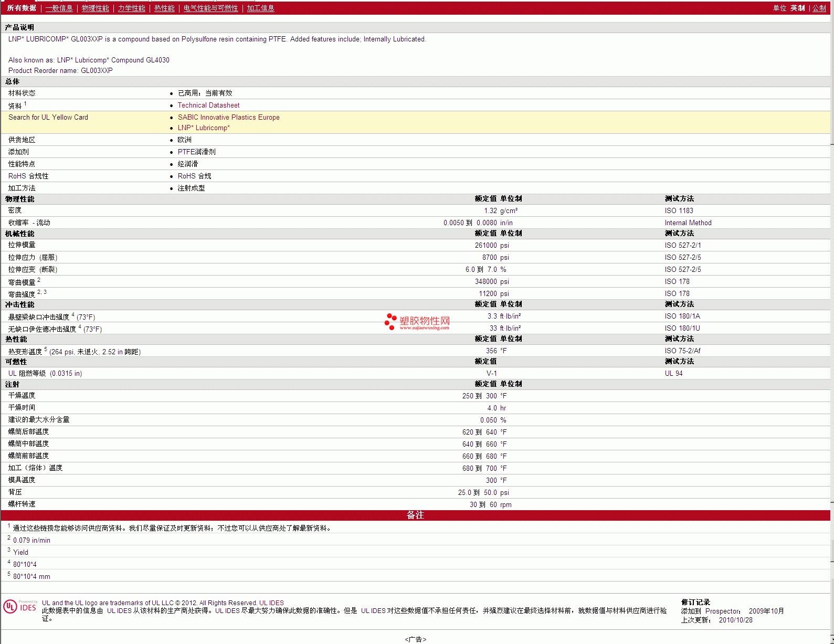The height and width of the screenshot is (644, 834).
Task: Click the RoHS 合规 link
Action: [x=194, y=176]
